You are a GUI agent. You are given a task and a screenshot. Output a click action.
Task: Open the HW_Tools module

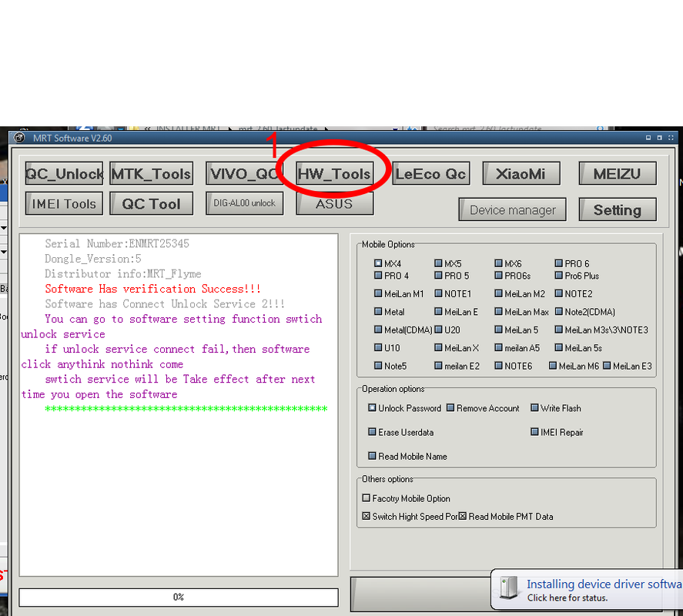tap(334, 174)
